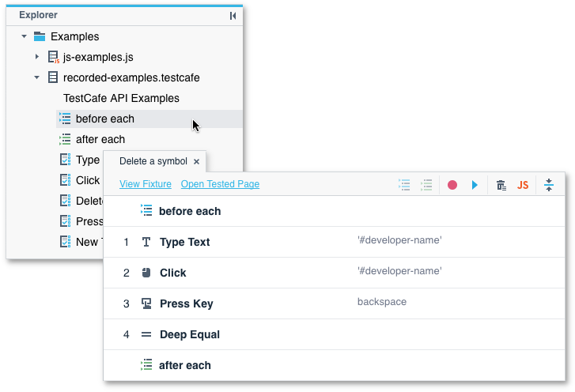Select action 4 Deep Equal
575x392 pixels.
click(x=334, y=334)
